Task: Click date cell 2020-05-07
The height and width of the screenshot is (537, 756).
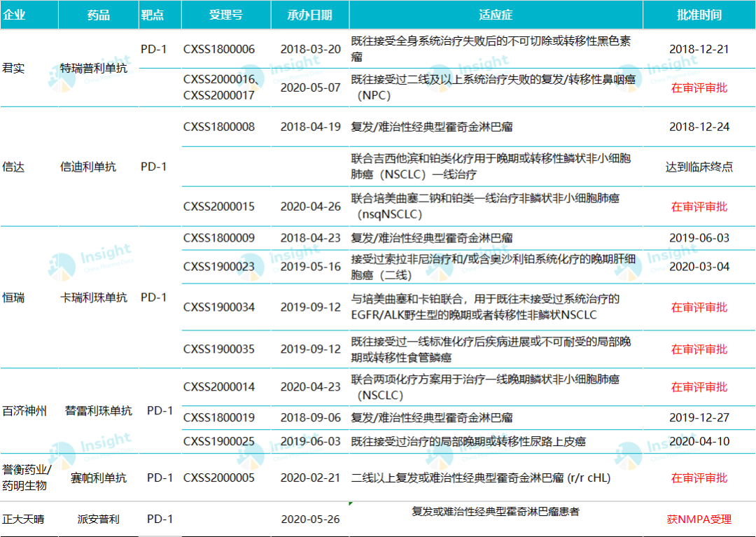Action: click(x=311, y=88)
